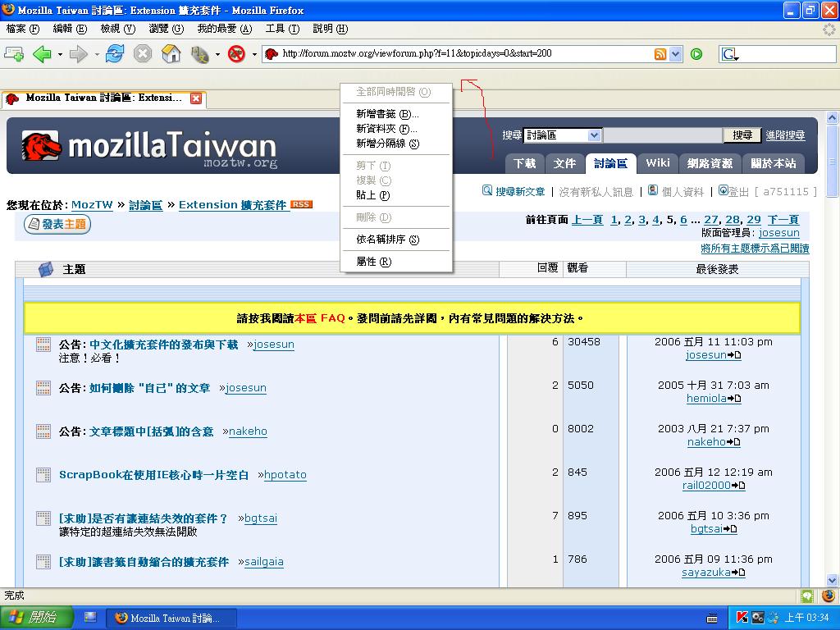Close the Mozilla Taiwan tab via red X
The height and width of the screenshot is (630, 840).
coord(196,98)
